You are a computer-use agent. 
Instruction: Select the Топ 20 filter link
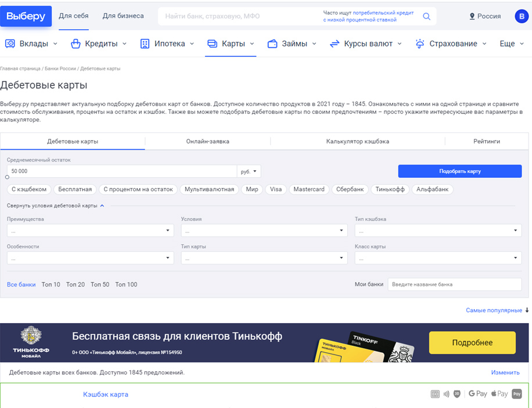(x=76, y=284)
